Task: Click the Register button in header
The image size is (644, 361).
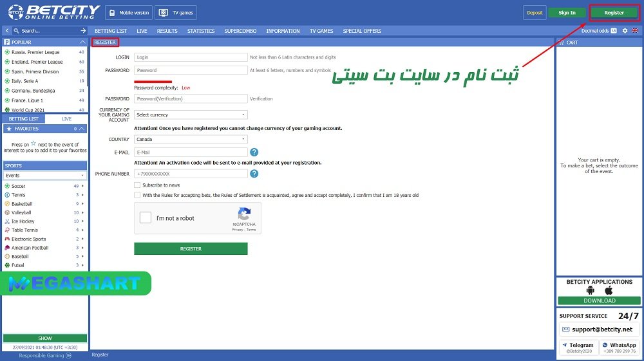Action: coord(614,13)
